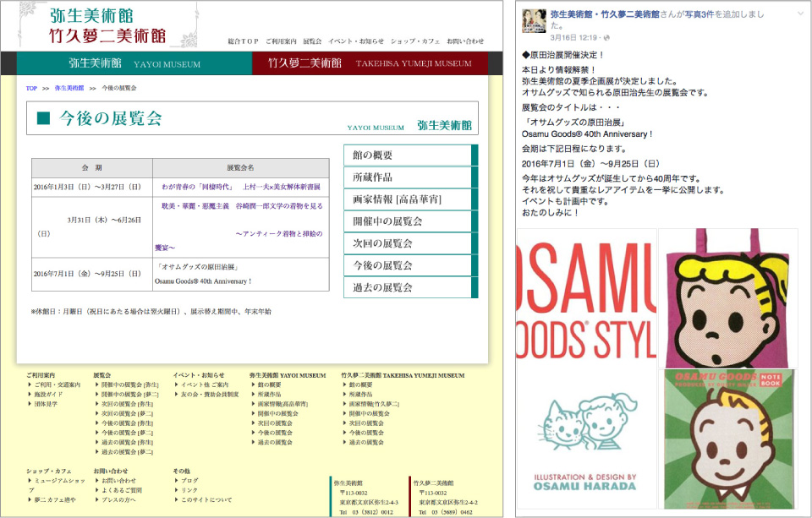Viewport: 812px width, 518px height.
Task: Open footer link 次回の展覧会 [夢二]
Action: pos(127,413)
